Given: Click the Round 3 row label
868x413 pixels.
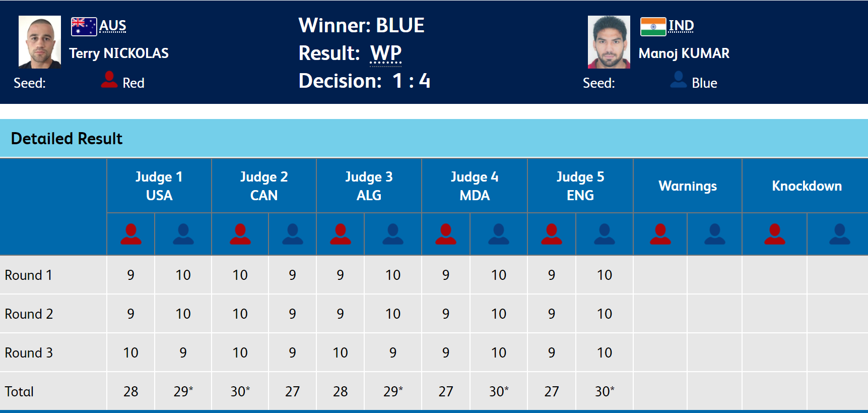Looking at the screenshot, I should (x=29, y=352).
